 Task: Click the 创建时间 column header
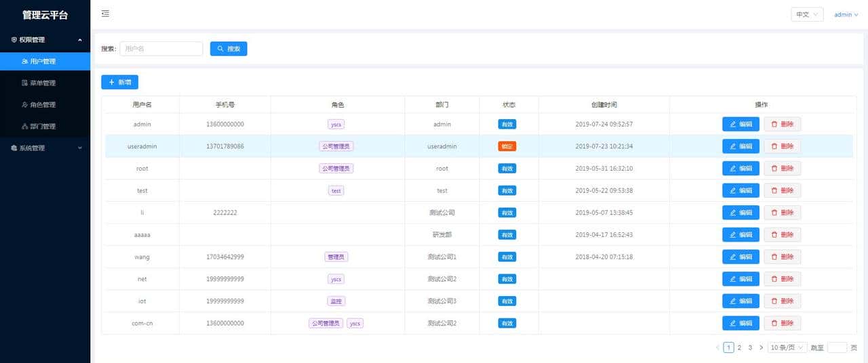click(604, 105)
